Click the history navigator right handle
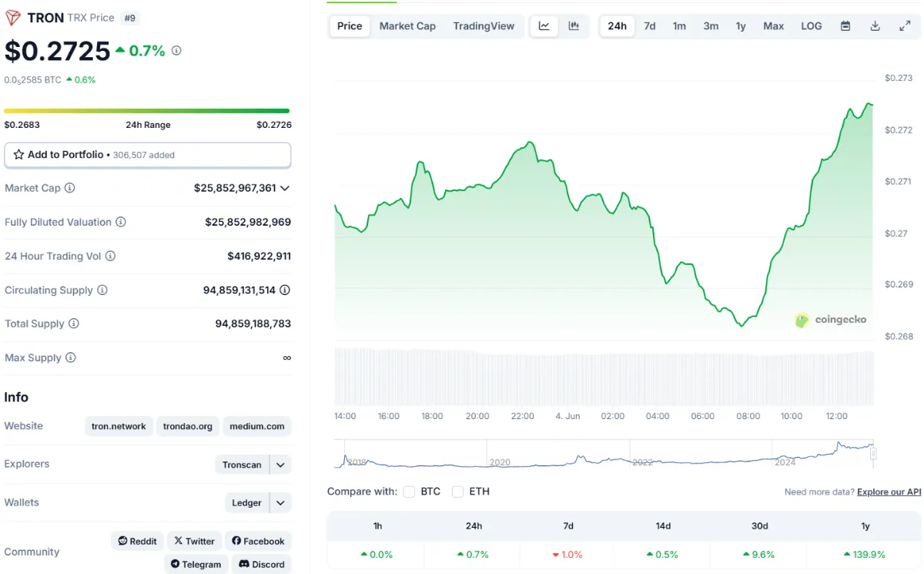The height and width of the screenshot is (574, 924). (873, 454)
